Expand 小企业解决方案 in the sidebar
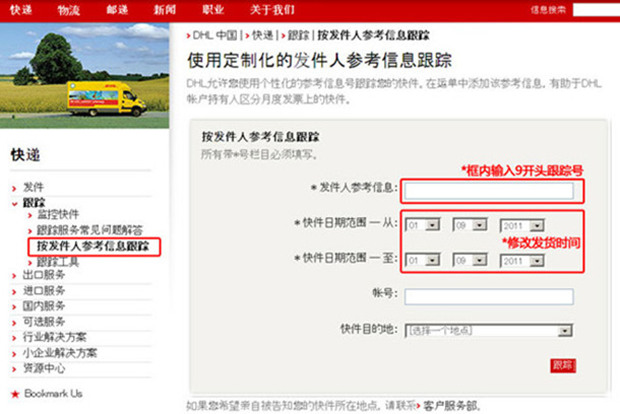Viewport: 620px width, 414px height. [x=60, y=353]
